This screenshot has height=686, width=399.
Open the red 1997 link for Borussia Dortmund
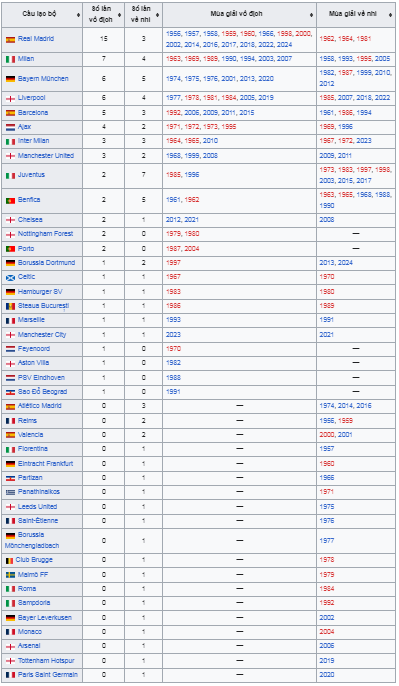click(173, 262)
